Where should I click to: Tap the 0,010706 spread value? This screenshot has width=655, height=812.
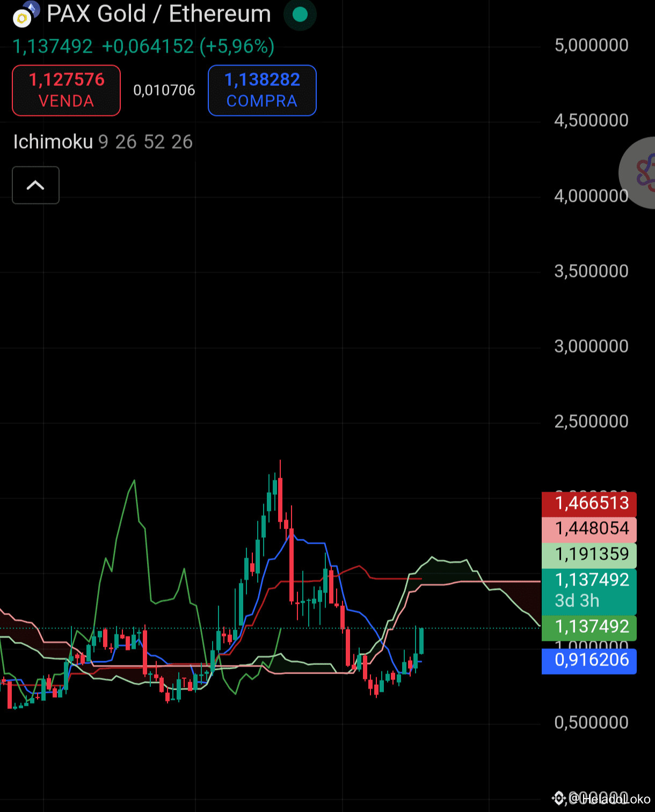(164, 90)
